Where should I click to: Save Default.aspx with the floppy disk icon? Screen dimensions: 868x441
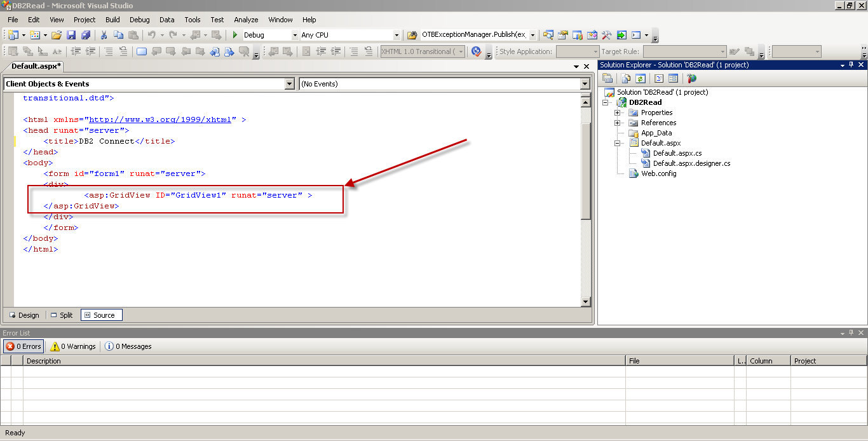click(x=71, y=35)
